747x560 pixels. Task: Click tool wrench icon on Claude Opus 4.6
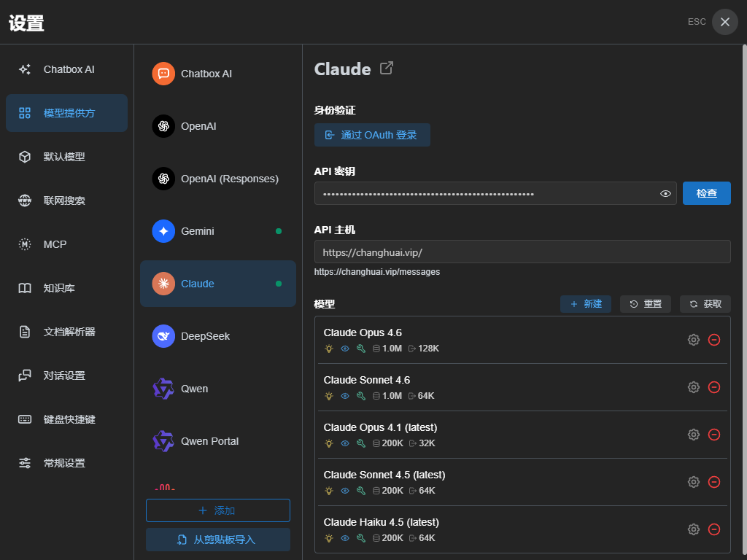pyautogui.click(x=361, y=349)
